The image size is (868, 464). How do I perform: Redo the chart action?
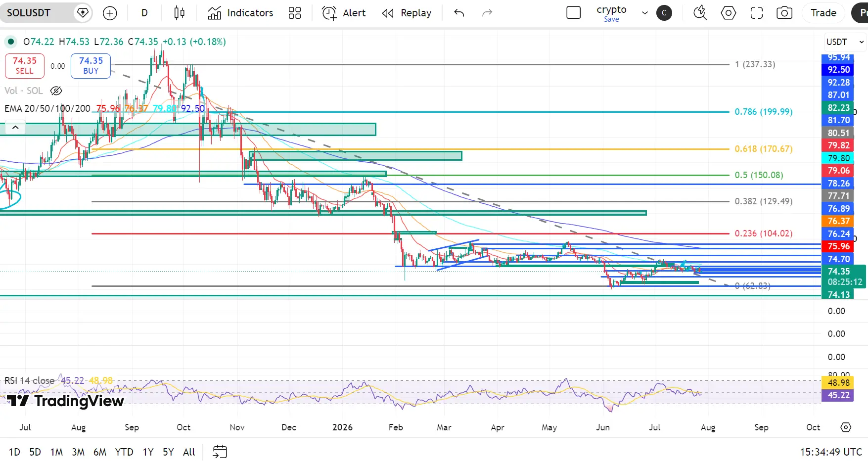pyautogui.click(x=487, y=13)
